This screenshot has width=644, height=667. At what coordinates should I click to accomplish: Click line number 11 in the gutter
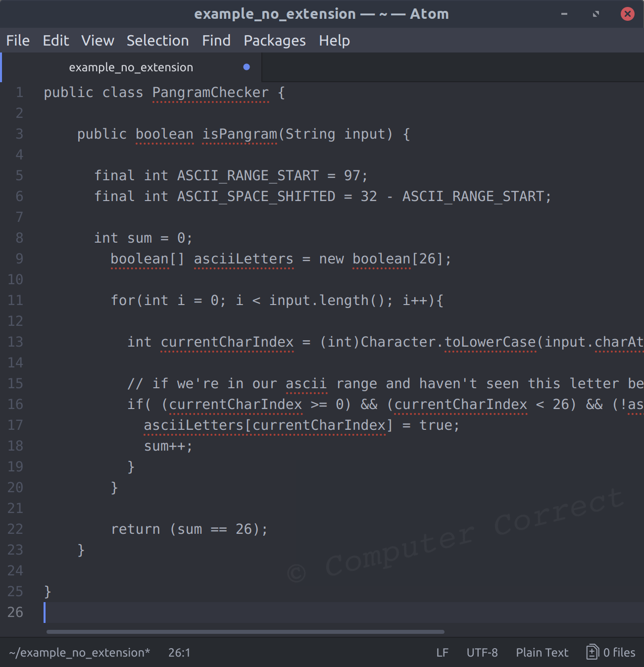click(x=15, y=301)
